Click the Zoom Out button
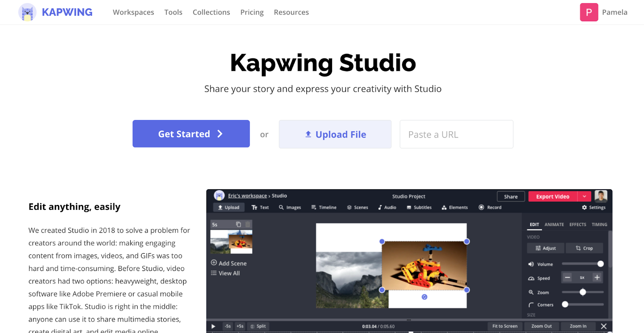 pyautogui.click(x=541, y=326)
